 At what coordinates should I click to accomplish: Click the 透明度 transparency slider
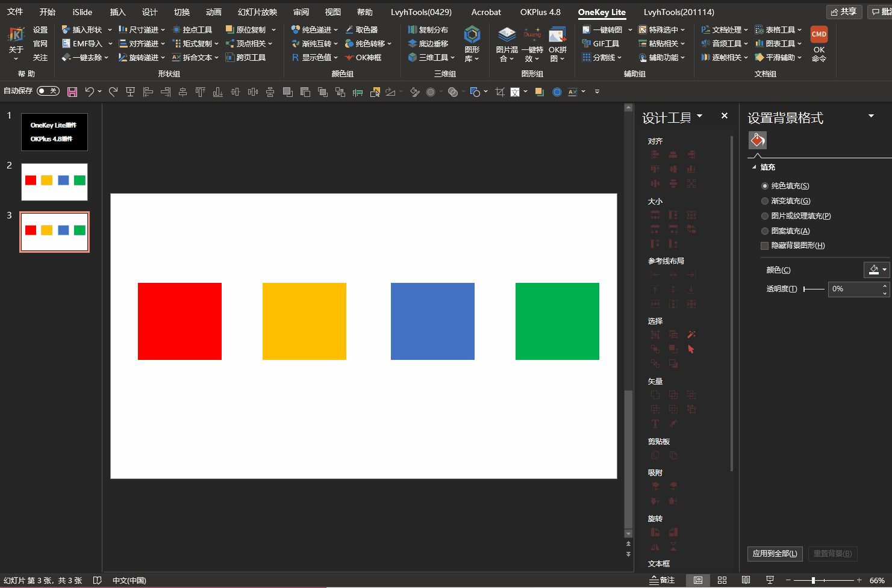814,289
